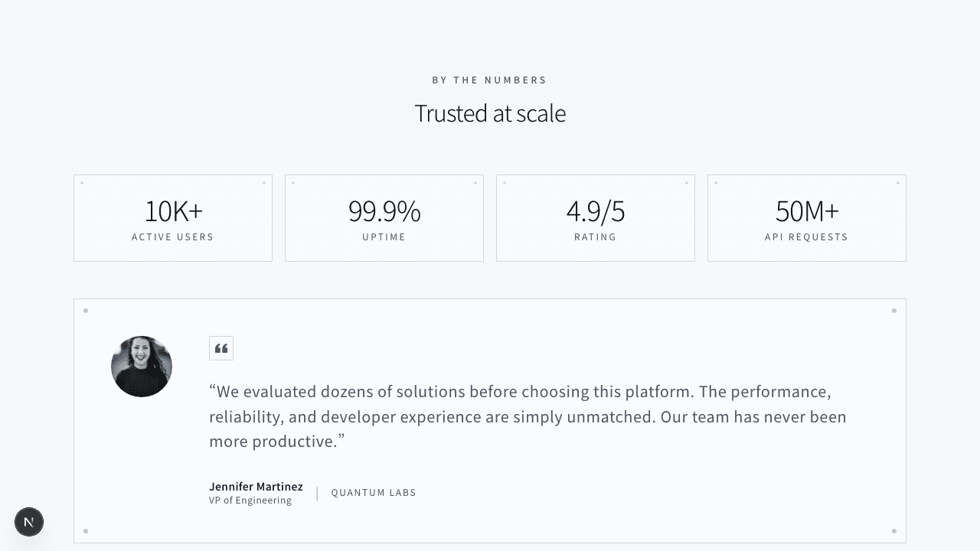This screenshot has width=980, height=551.
Task: Click the BY THE NUMBERS eyebrow text
Action: point(490,80)
